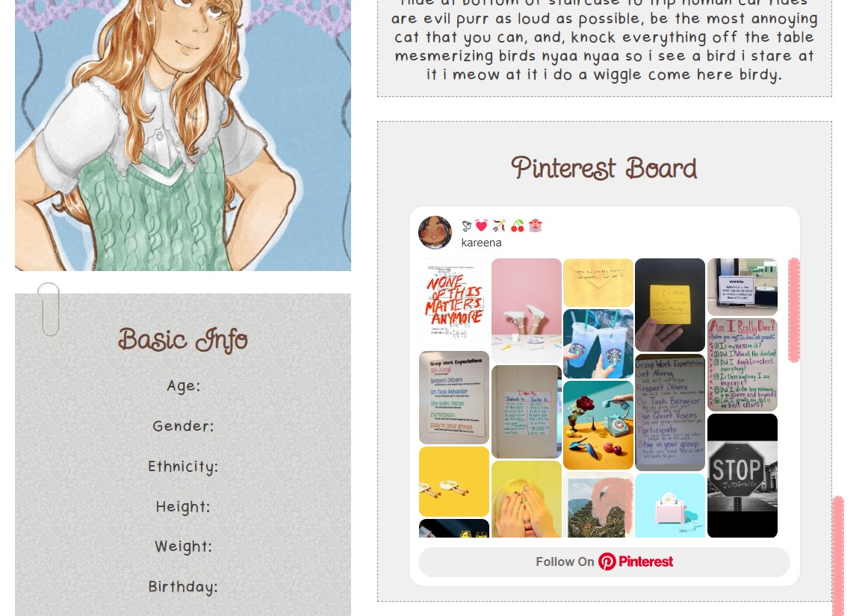The height and width of the screenshot is (616, 868).
Task: Click the pink Pinterest board scrollbar
Action: point(794,310)
